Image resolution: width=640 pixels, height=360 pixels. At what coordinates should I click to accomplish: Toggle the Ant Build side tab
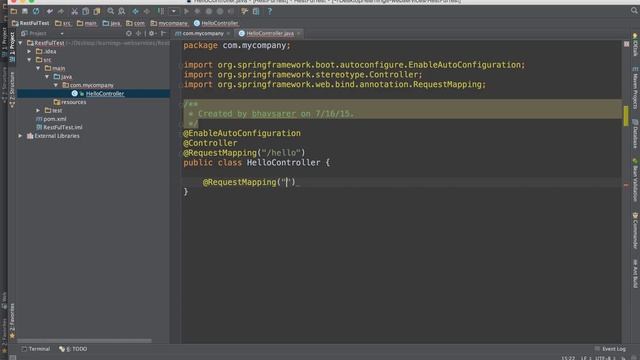(x=635, y=273)
